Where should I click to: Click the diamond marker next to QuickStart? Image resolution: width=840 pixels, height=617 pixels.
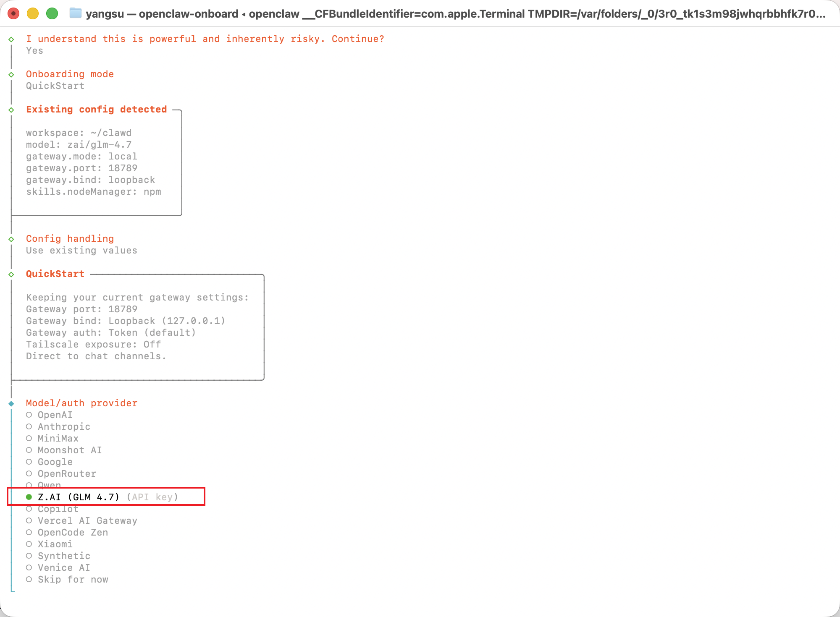tap(11, 275)
